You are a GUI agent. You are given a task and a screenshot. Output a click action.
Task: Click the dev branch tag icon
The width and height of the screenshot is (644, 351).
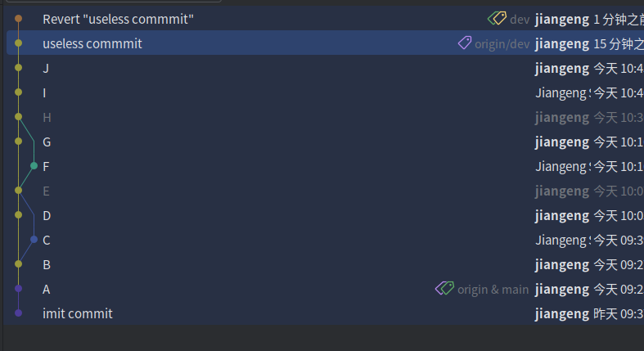pos(497,19)
